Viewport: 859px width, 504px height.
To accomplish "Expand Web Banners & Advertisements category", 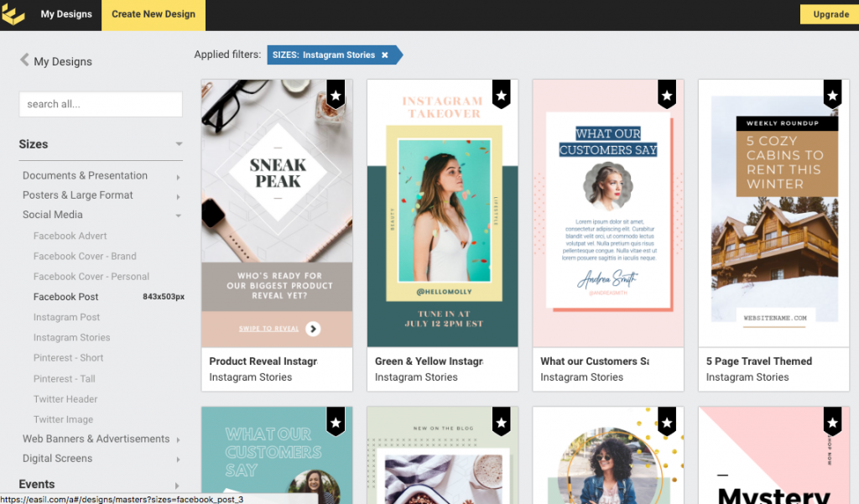I will click(x=179, y=439).
